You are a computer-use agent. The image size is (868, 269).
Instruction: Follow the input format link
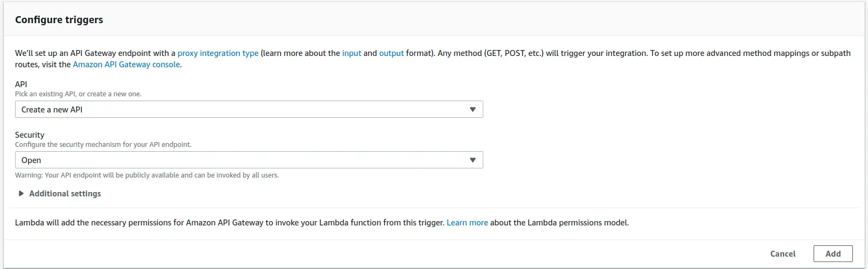coord(352,53)
